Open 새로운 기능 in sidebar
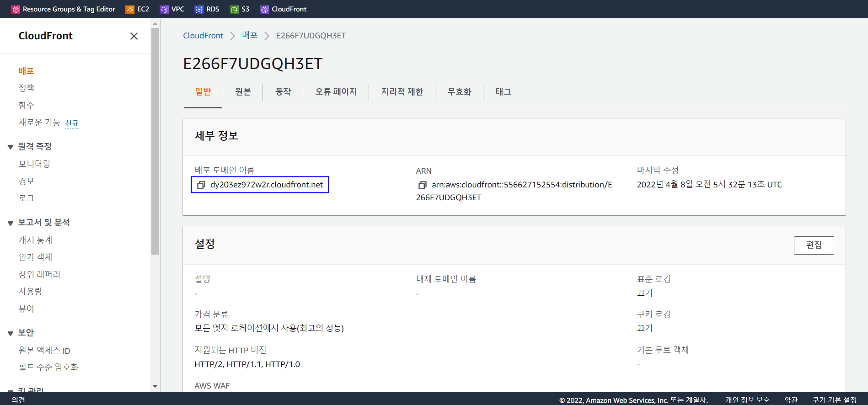Viewport: 868px width, 405px height. click(39, 123)
